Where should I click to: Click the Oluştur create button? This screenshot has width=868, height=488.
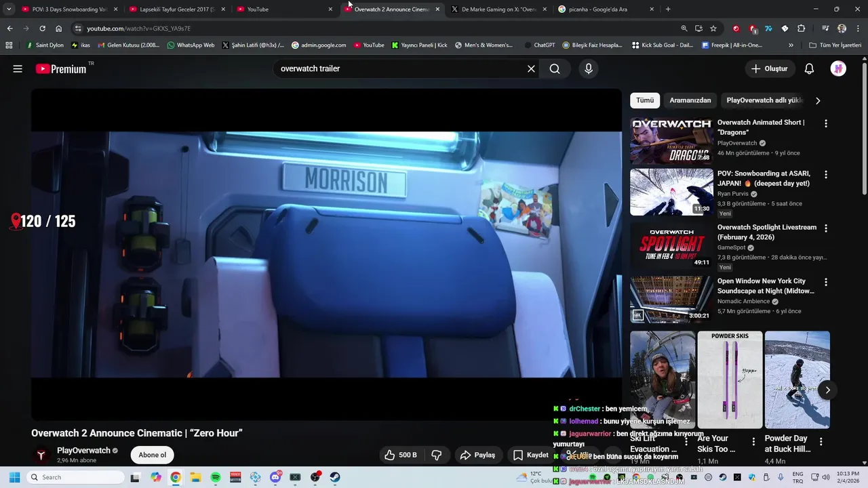(x=770, y=68)
